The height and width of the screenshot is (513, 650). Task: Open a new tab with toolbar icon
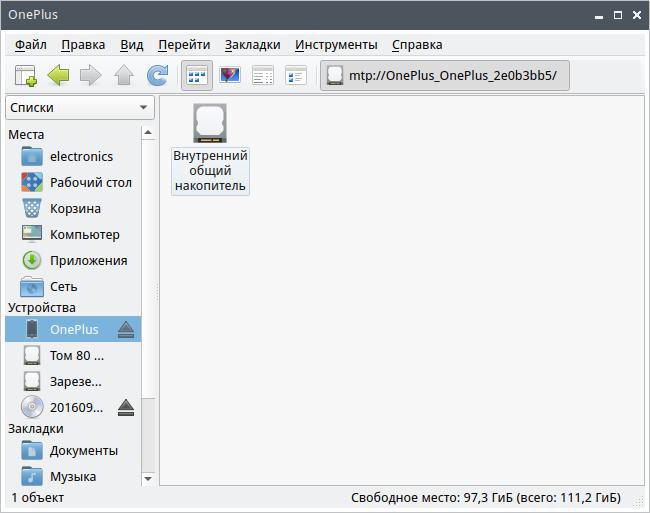26,75
